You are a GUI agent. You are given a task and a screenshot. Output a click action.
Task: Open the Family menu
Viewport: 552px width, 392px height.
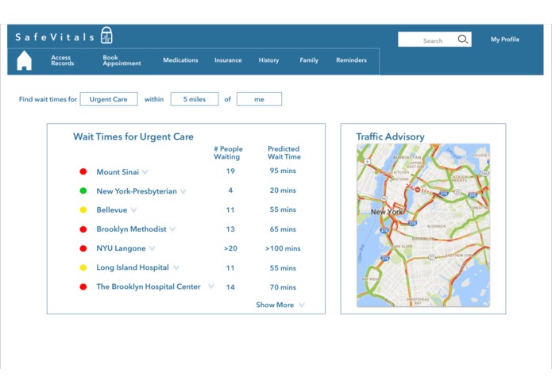tap(309, 60)
